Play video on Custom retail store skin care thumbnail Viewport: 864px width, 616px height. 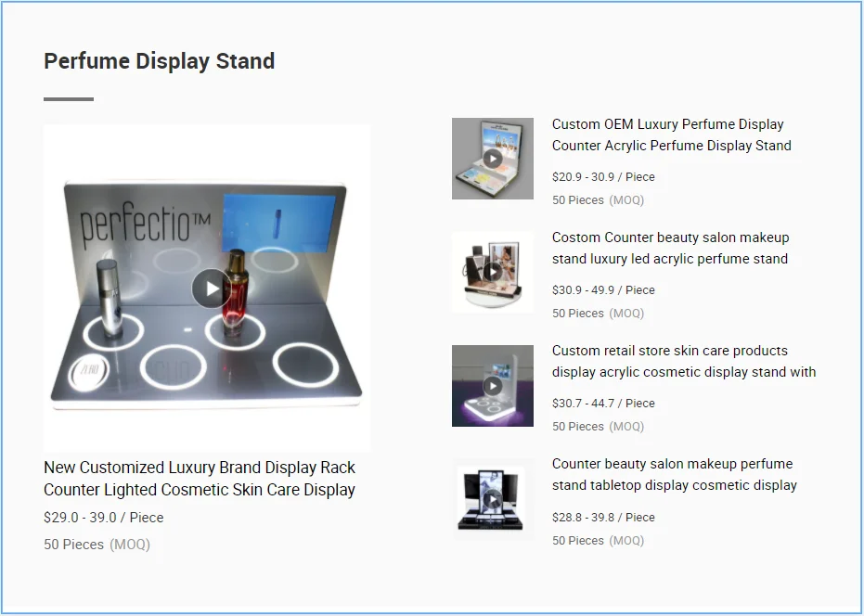point(493,386)
